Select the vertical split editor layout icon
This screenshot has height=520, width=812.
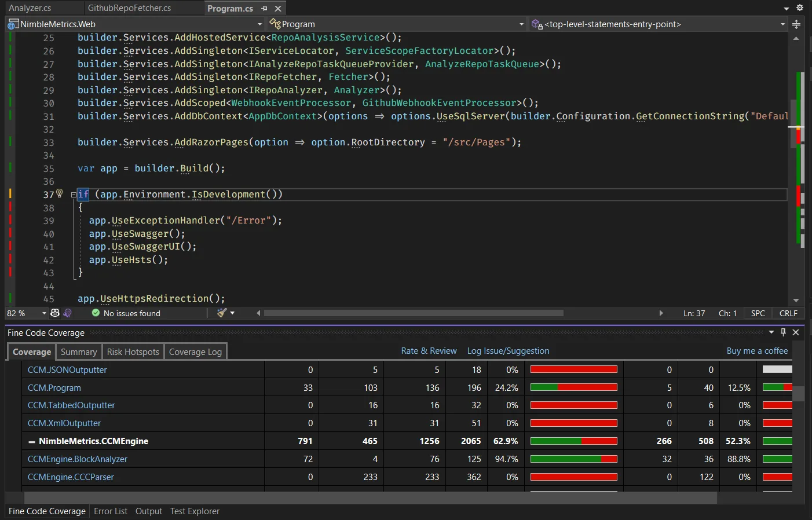tap(796, 24)
